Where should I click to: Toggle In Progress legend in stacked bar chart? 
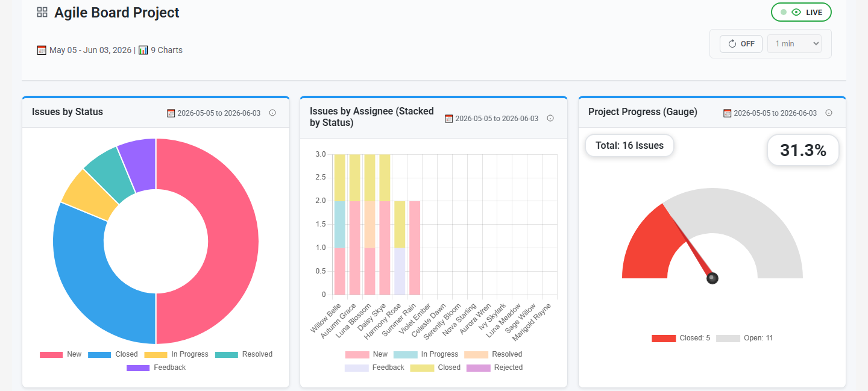pyautogui.click(x=426, y=354)
